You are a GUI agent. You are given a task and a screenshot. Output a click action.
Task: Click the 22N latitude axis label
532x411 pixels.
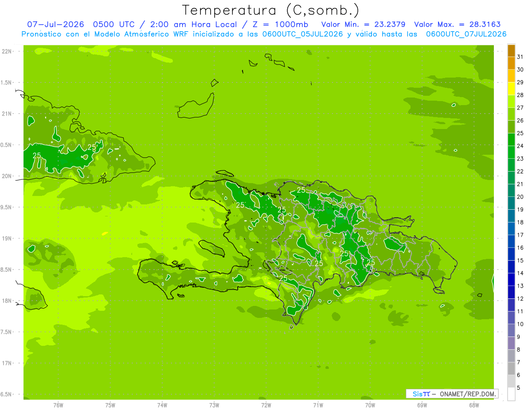[6, 51]
